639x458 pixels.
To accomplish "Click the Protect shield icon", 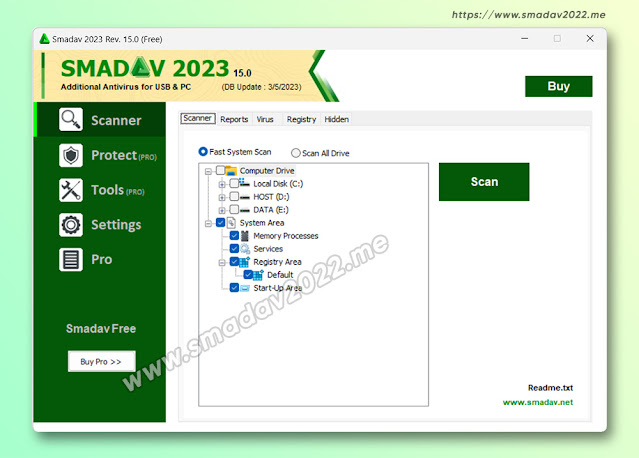I will [71, 155].
